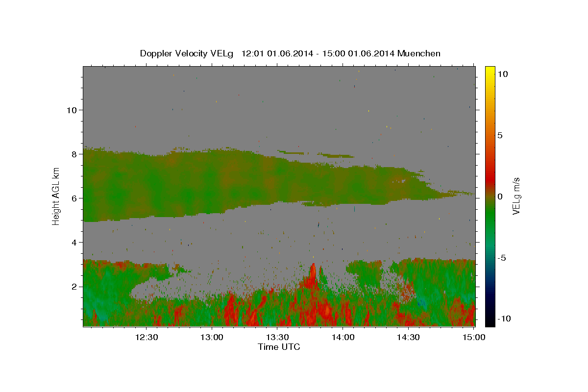Click the colorbar value -5 label
The width and height of the screenshot is (588, 392).
click(x=502, y=258)
